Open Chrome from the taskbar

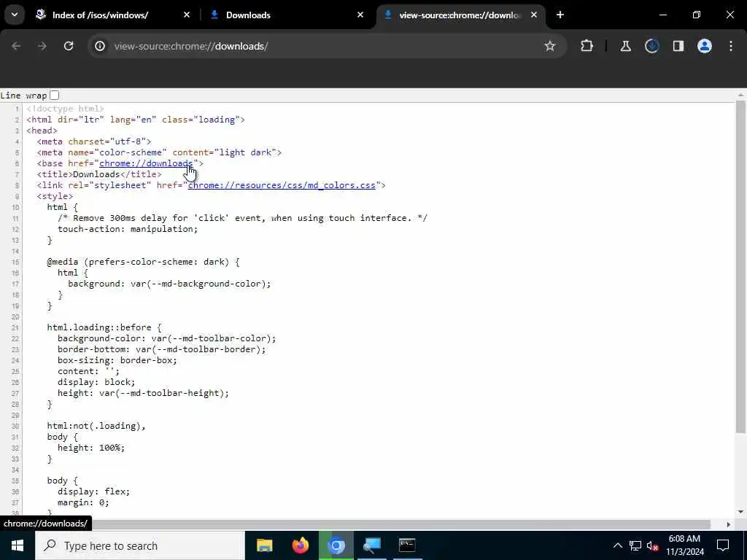point(336,545)
